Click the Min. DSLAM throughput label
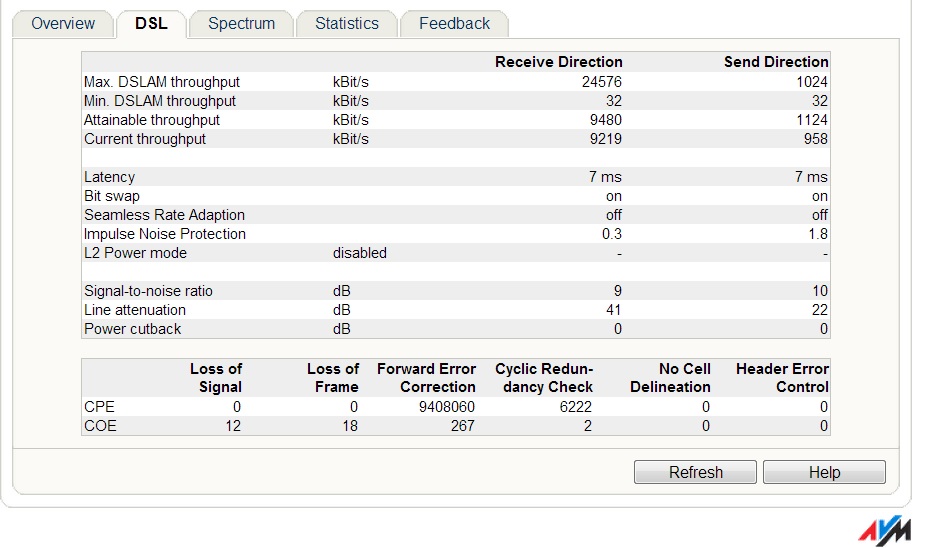Viewport: 934px width, 548px height. tap(160, 101)
